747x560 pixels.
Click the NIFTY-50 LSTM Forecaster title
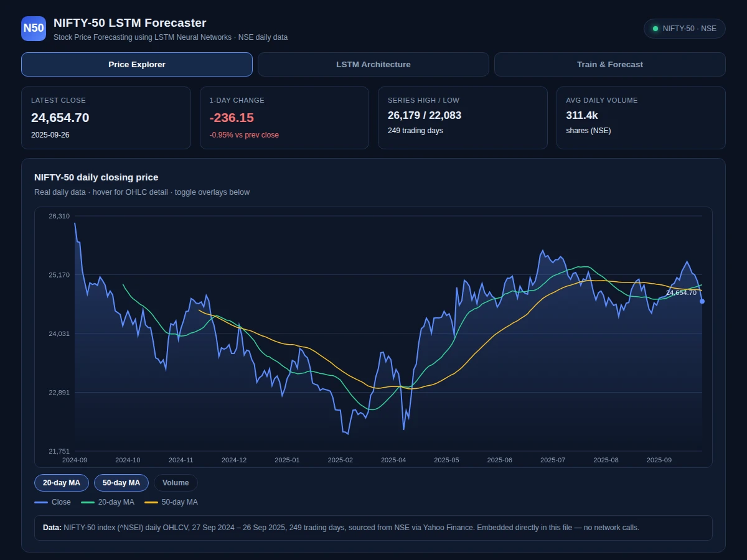(x=129, y=23)
